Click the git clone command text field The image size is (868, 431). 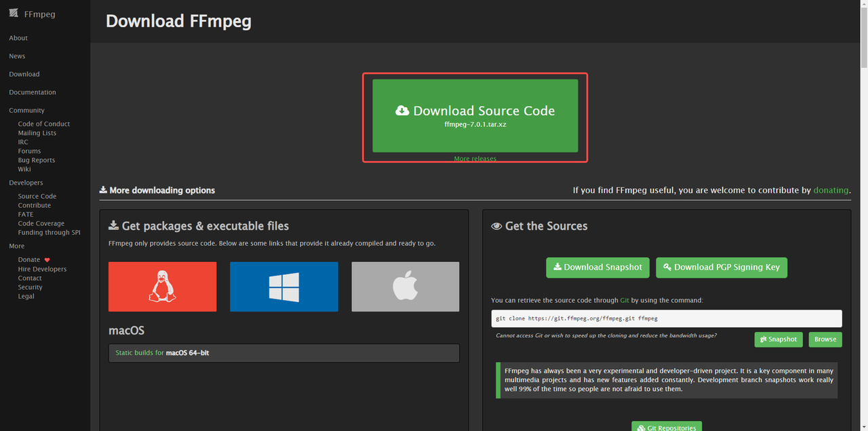(x=666, y=318)
